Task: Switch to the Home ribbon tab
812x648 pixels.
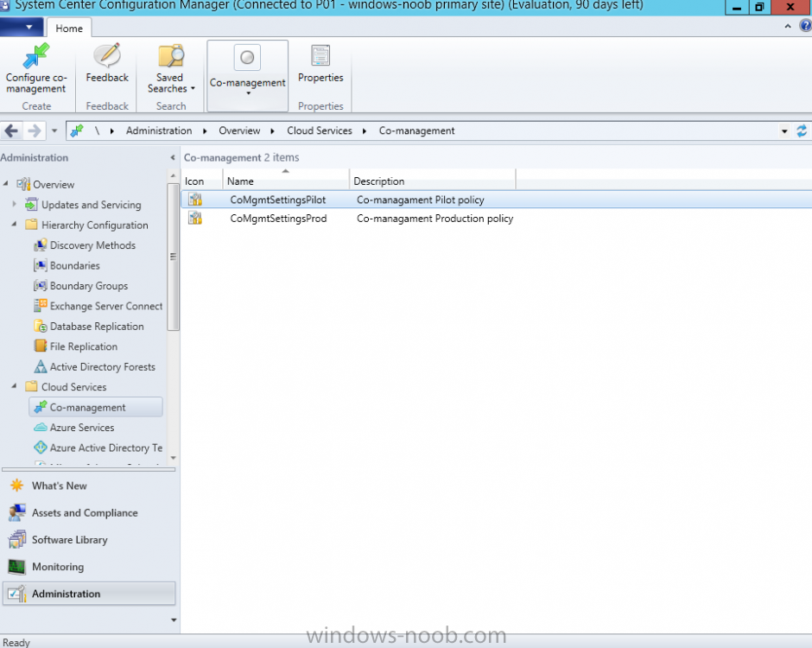Action: pyautogui.click(x=69, y=28)
